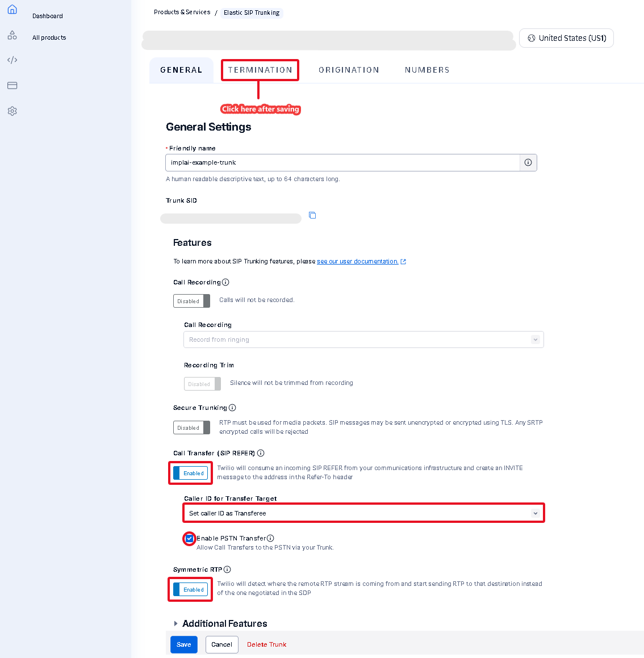Toggle the Call Recording Disabled switch

(191, 301)
